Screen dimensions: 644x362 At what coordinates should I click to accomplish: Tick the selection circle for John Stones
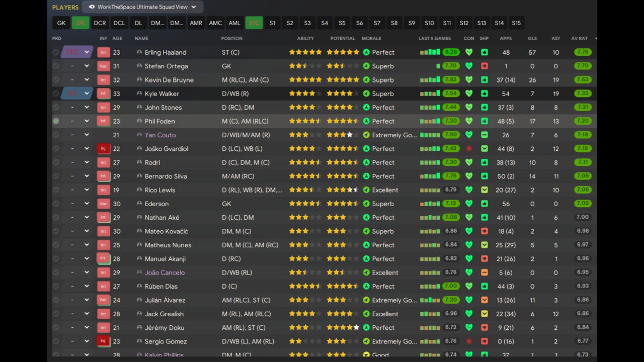56,107
